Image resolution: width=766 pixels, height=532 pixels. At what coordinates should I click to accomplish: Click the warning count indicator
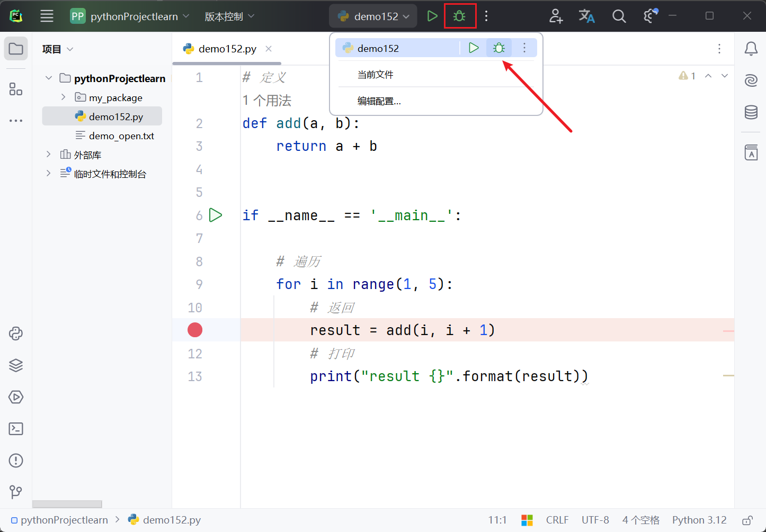coord(687,76)
